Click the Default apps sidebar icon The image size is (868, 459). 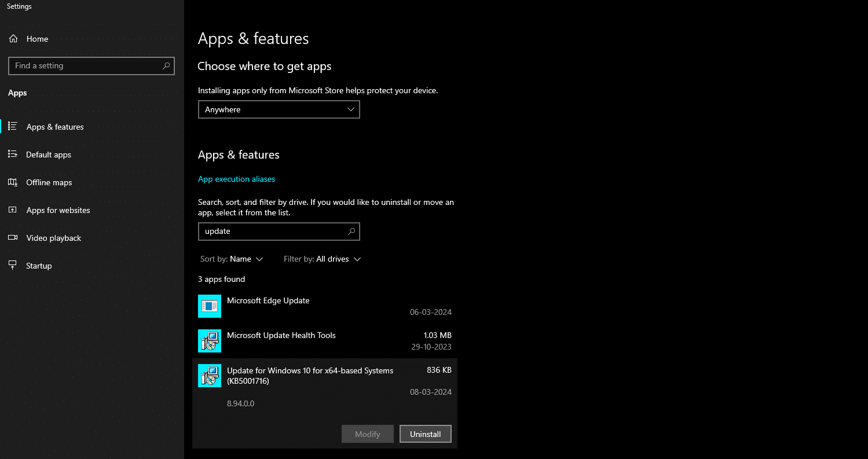click(x=13, y=155)
